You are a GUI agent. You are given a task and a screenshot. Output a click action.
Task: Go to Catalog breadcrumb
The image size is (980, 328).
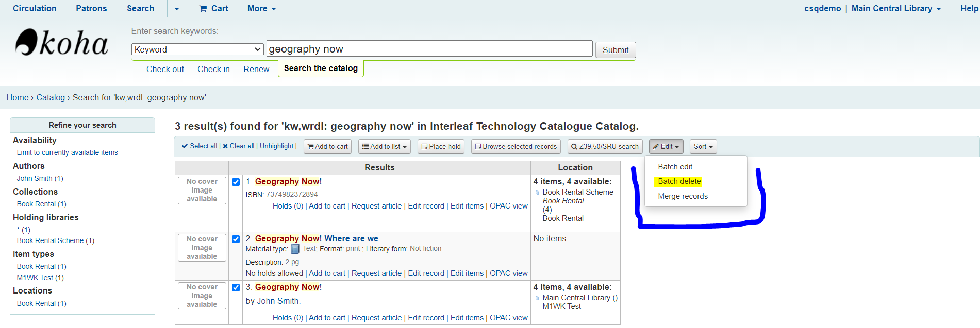coord(51,97)
